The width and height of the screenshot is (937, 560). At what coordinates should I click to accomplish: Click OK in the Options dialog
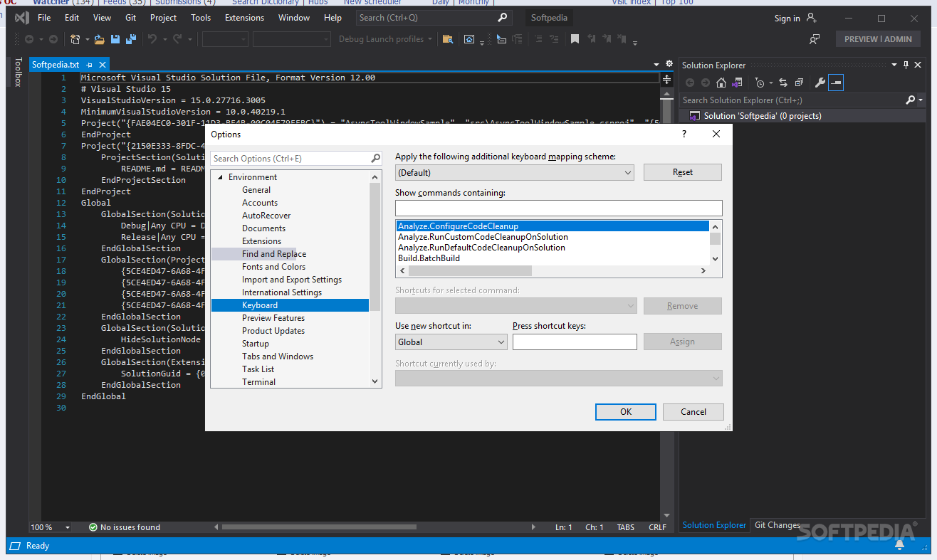pyautogui.click(x=626, y=412)
